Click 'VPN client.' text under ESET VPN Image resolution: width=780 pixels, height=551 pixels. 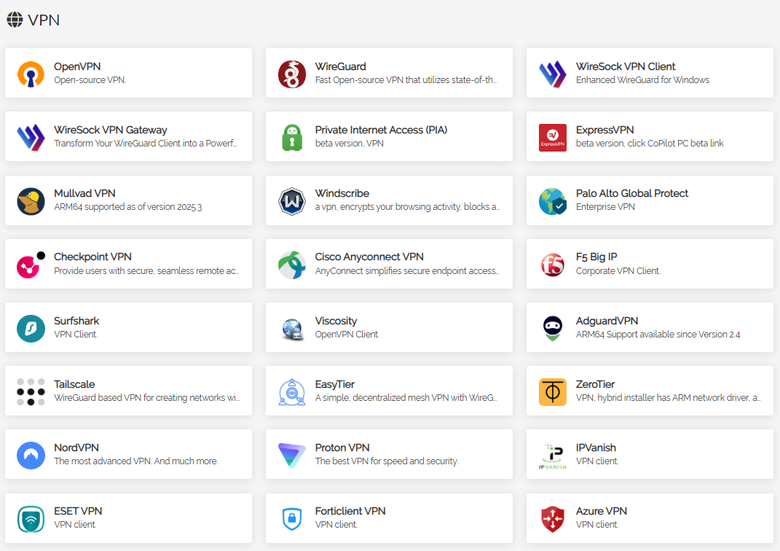pos(75,525)
